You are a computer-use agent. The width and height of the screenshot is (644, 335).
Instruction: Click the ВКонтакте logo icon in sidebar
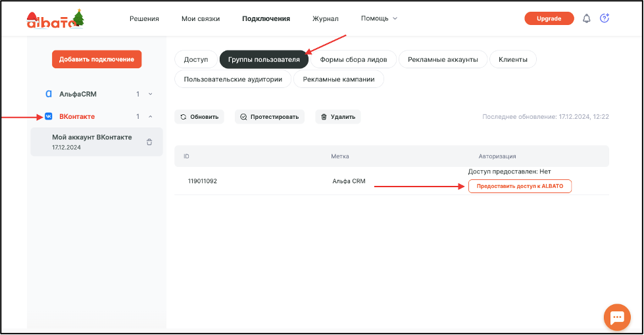tap(49, 116)
